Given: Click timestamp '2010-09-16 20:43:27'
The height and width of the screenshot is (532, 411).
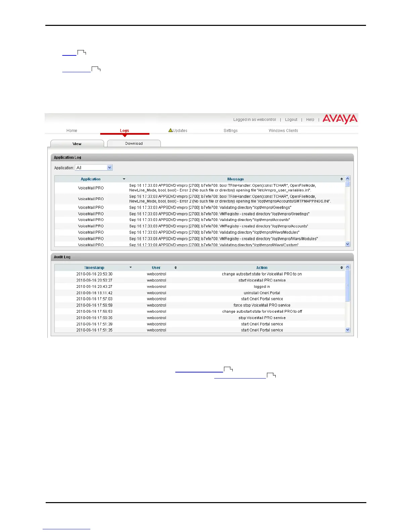Looking at the screenshot, I should 94,286.
